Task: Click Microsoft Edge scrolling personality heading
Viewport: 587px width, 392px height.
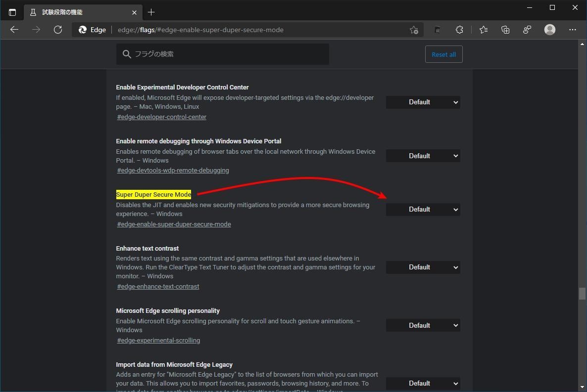Action: (x=168, y=311)
